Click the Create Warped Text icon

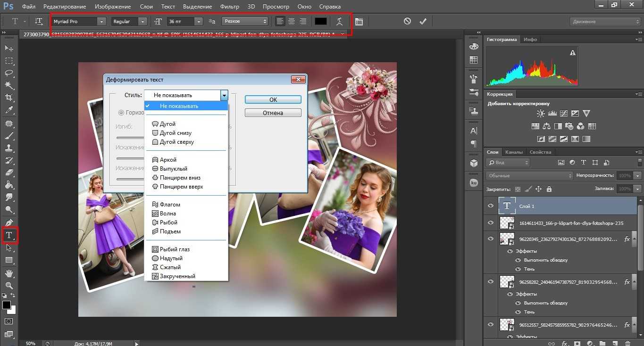pos(339,21)
